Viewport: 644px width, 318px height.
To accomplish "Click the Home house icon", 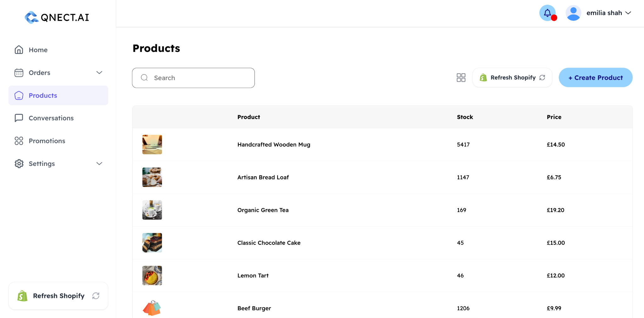I will pyautogui.click(x=19, y=50).
